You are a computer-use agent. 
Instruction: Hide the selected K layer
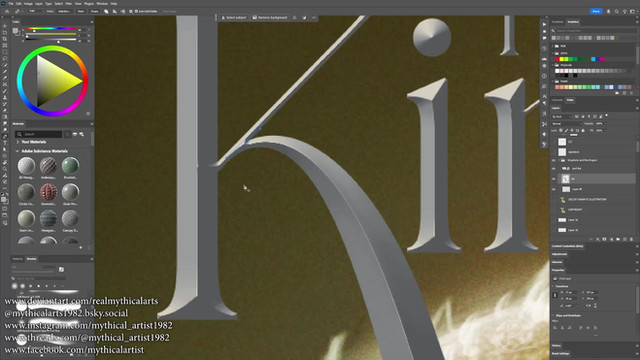(x=554, y=179)
